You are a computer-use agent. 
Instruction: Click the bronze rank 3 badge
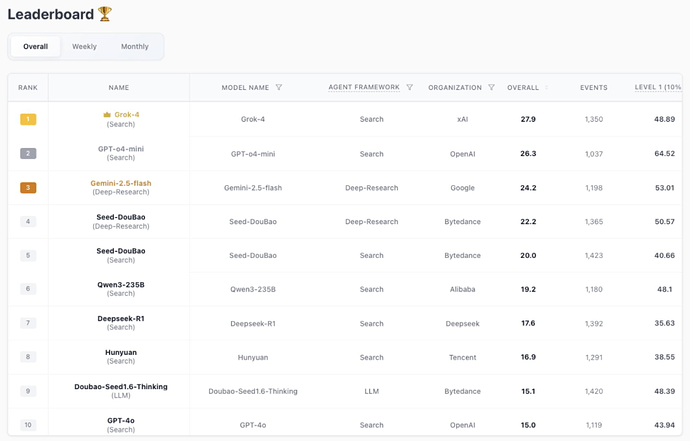pyautogui.click(x=28, y=188)
